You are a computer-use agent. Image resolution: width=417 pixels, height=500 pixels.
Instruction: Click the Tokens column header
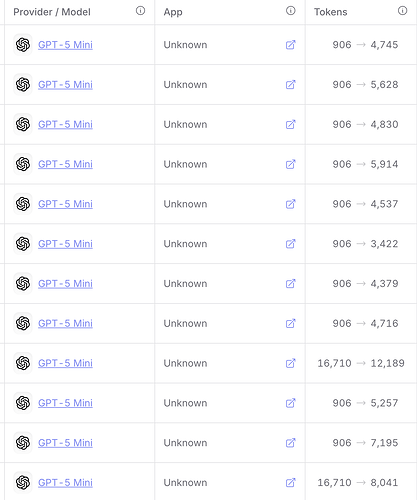point(331,12)
